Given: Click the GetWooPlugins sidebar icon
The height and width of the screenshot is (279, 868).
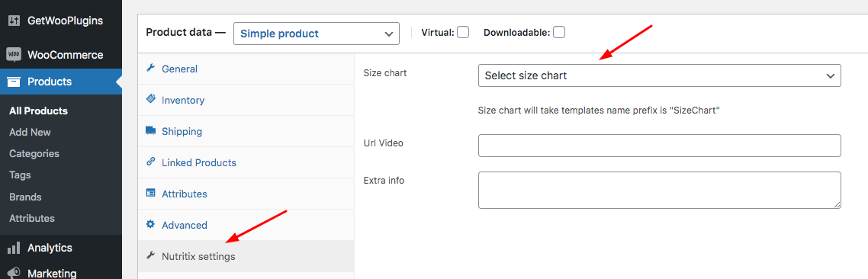Looking at the screenshot, I should [14, 21].
